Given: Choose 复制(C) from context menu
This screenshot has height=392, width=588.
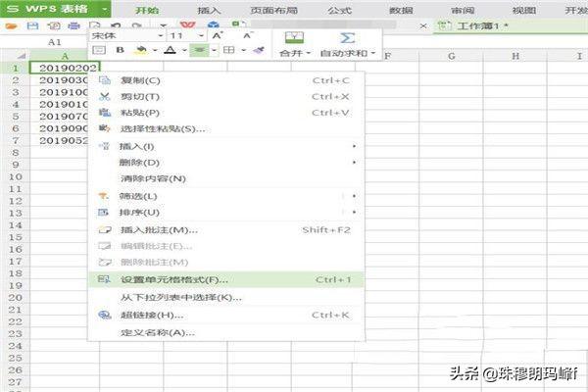Looking at the screenshot, I should coord(226,80).
